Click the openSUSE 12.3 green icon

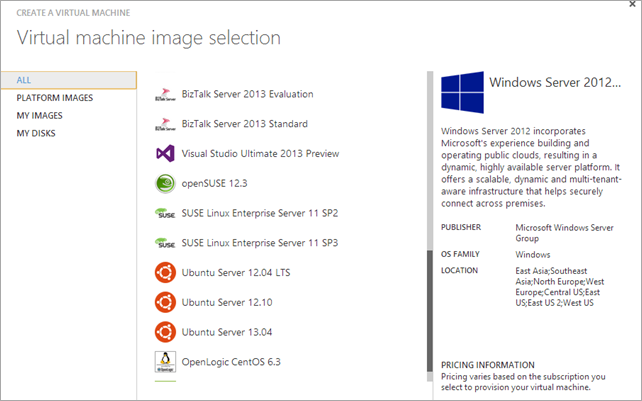pos(166,183)
